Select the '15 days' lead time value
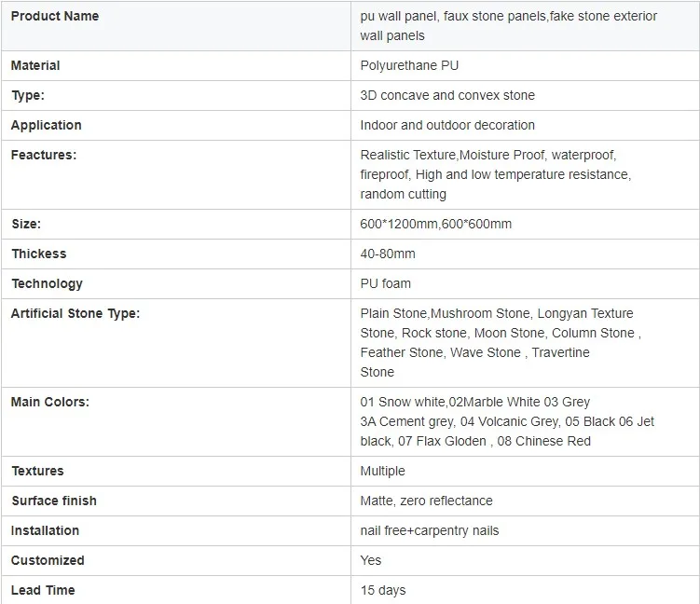This screenshot has height=604, width=700. [383, 590]
